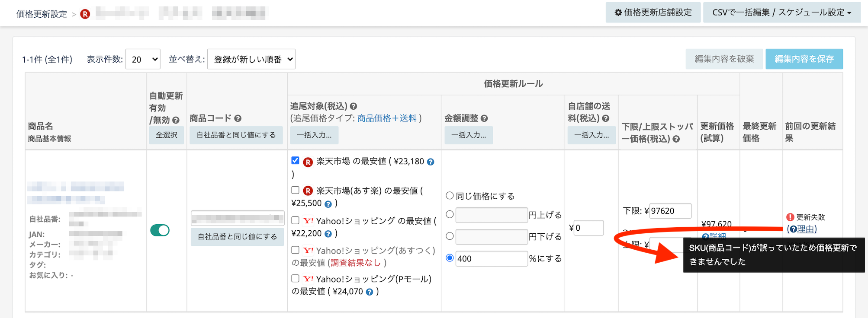Go to 価格更新設定 breadcrumb
This screenshot has width=868, height=318.
point(42,14)
